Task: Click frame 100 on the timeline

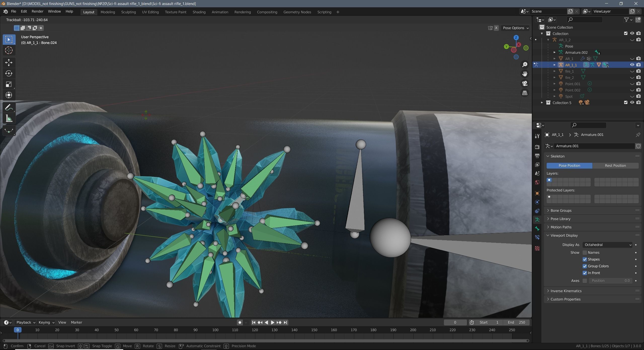Action: click(x=215, y=330)
